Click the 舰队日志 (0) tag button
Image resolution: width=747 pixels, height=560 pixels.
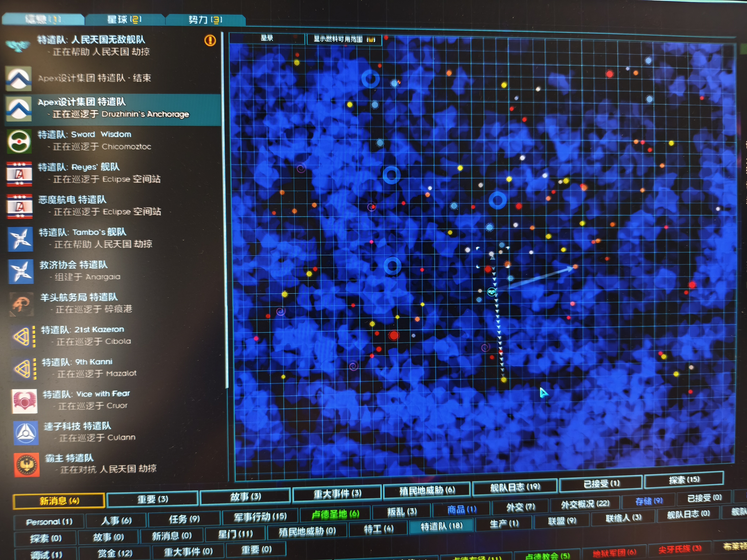688,514
